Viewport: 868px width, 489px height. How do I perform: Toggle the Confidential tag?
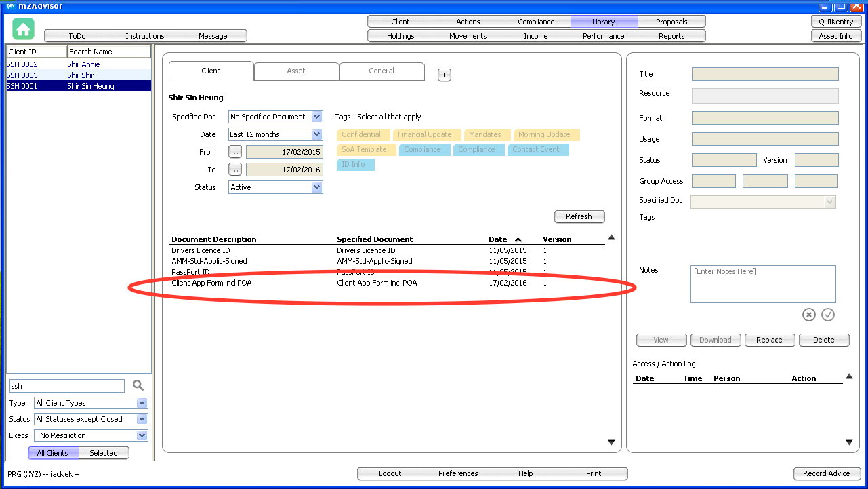pos(361,135)
